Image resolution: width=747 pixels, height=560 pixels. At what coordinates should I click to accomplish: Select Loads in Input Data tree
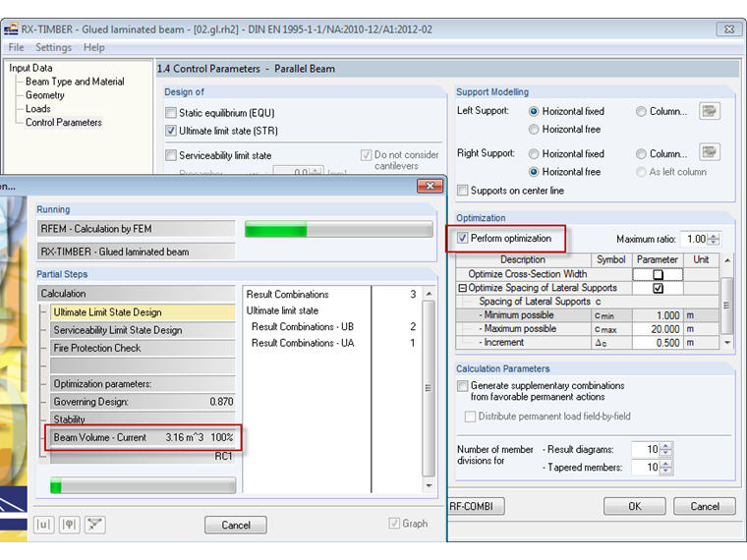pyautogui.click(x=38, y=109)
